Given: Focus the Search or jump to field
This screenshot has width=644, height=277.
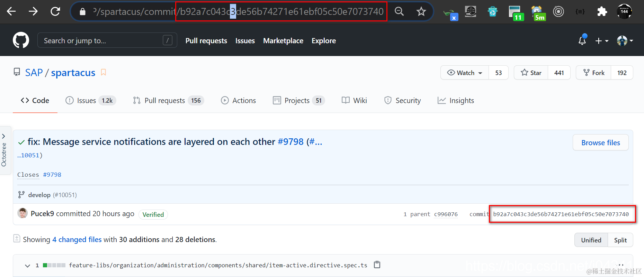Looking at the screenshot, I should click(107, 40).
